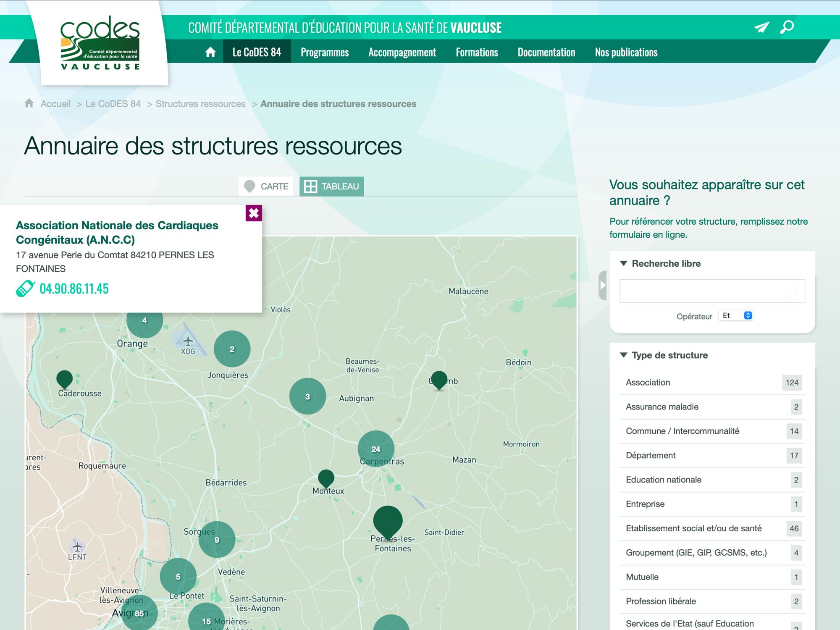Open the Documentation menu
Screen dimensions: 840x630
546,52
